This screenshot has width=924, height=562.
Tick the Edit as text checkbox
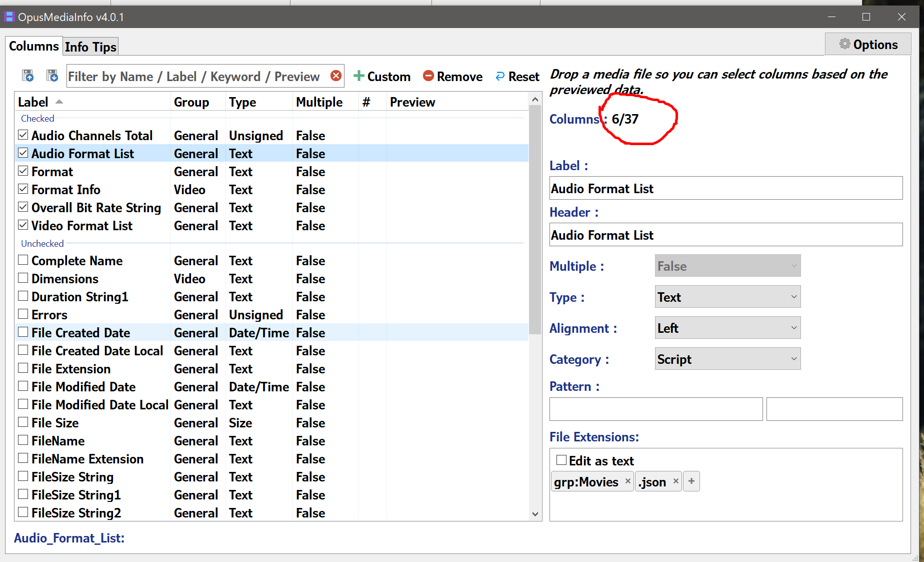click(561, 460)
